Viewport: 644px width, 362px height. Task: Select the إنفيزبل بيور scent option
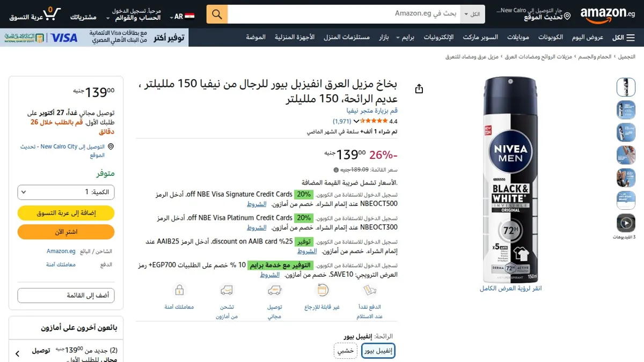pos(378,351)
